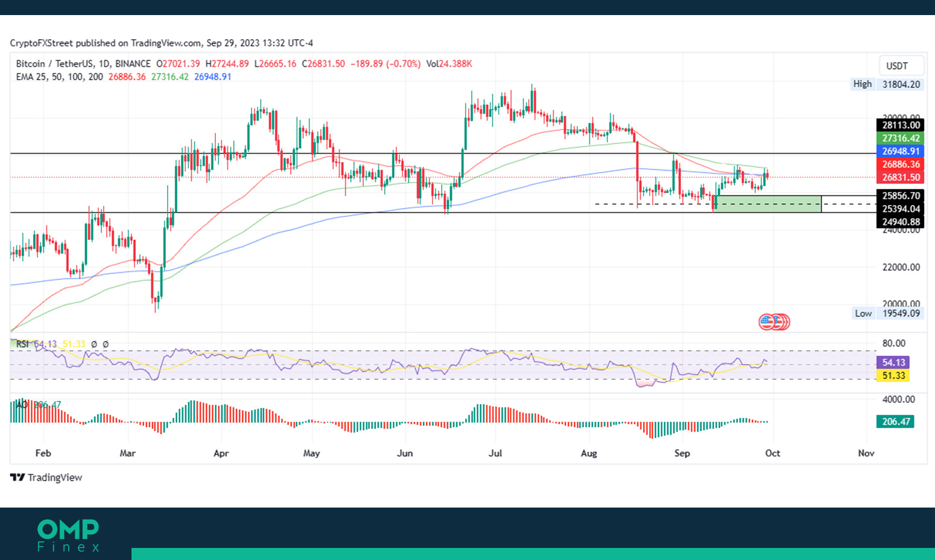Click the EMA 25, 50, 100, 200 indicator legend
Viewport: 935px width, 560px height.
tap(59, 77)
